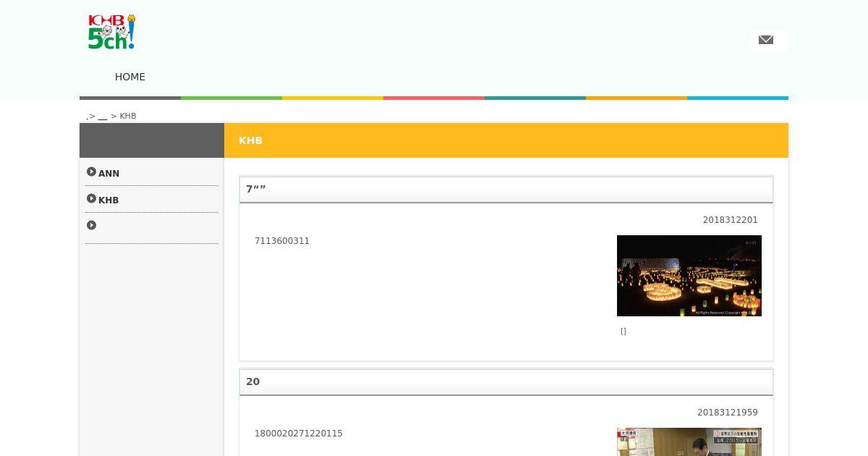
Task: Click the orange KHB section header
Action: coord(506,140)
